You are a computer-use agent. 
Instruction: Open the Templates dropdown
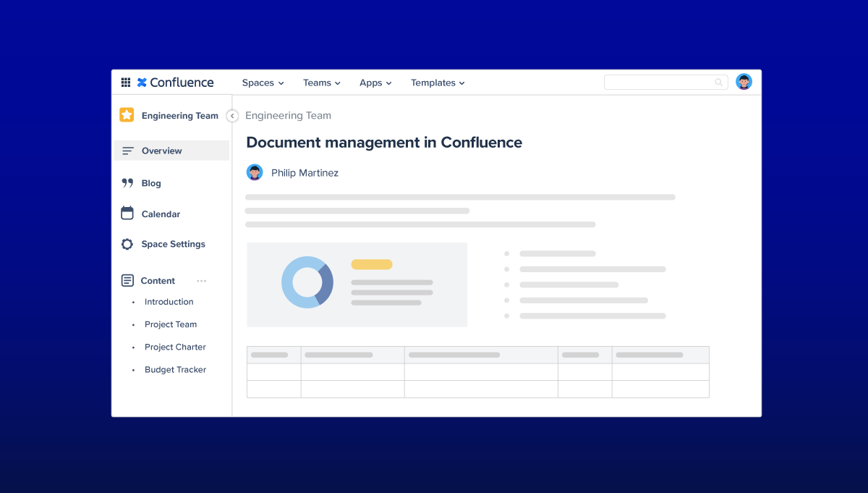(x=437, y=83)
